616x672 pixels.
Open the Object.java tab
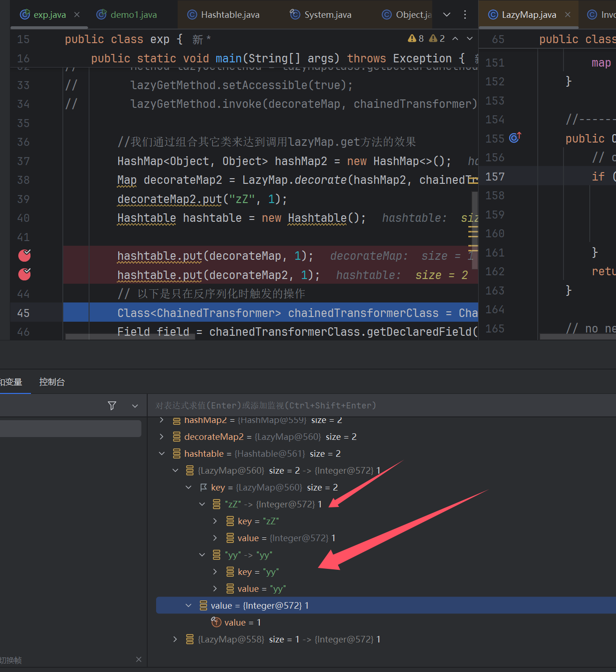(407, 15)
